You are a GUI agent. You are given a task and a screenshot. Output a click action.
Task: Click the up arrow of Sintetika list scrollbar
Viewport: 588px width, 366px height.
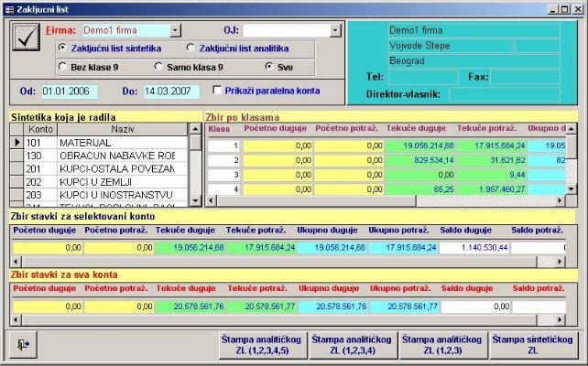[x=195, y=130]
